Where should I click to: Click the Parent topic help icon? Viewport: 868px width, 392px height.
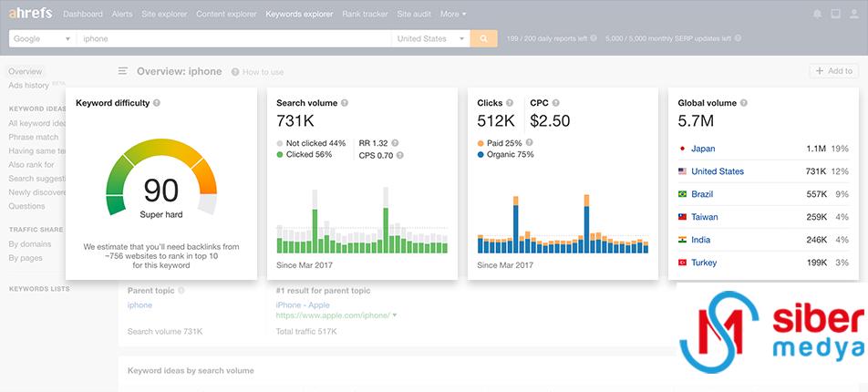(x=181, y=290)
